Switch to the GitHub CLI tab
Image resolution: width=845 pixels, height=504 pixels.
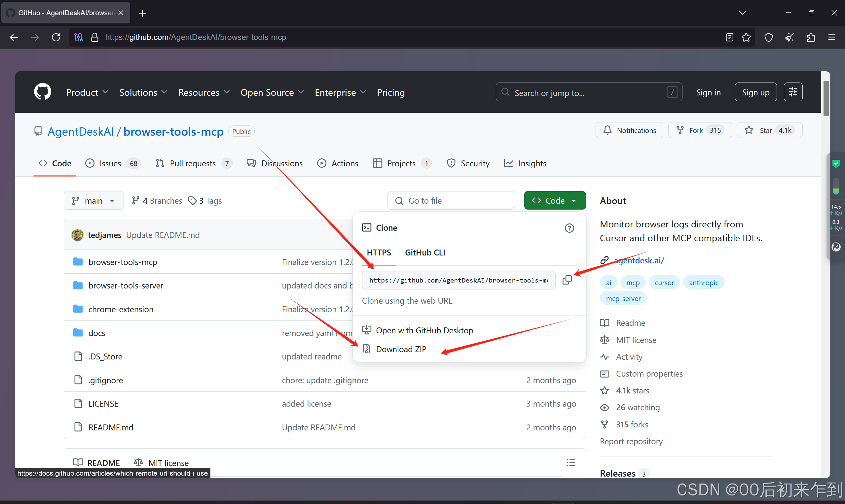pos(424,252)
